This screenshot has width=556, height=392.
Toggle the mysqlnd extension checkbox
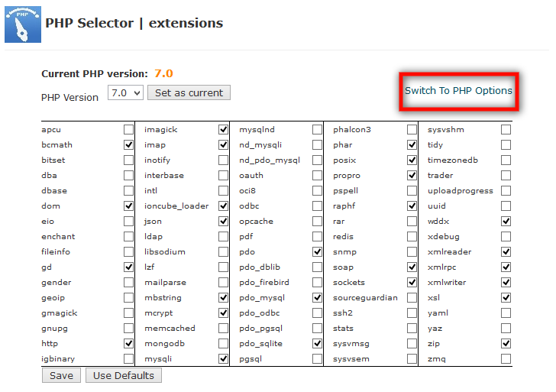(317, 130)
